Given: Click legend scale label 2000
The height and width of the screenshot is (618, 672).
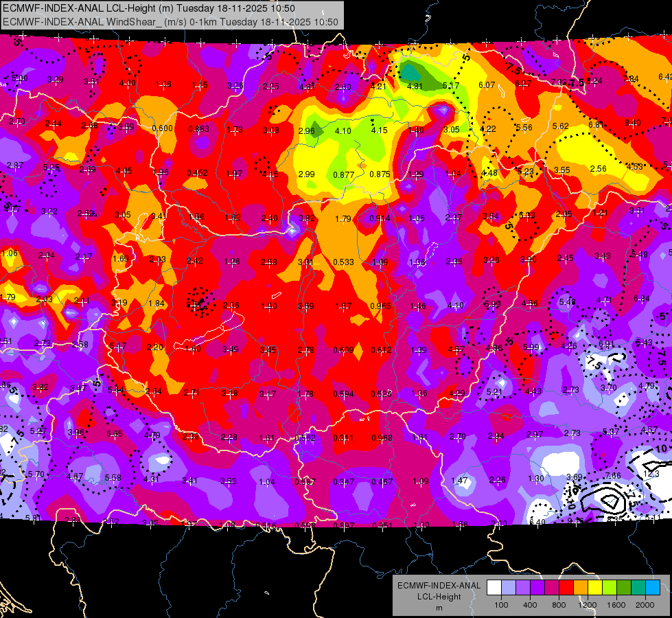Looking at the screenshot, I should pyautogui.click(x=645, y=605).
